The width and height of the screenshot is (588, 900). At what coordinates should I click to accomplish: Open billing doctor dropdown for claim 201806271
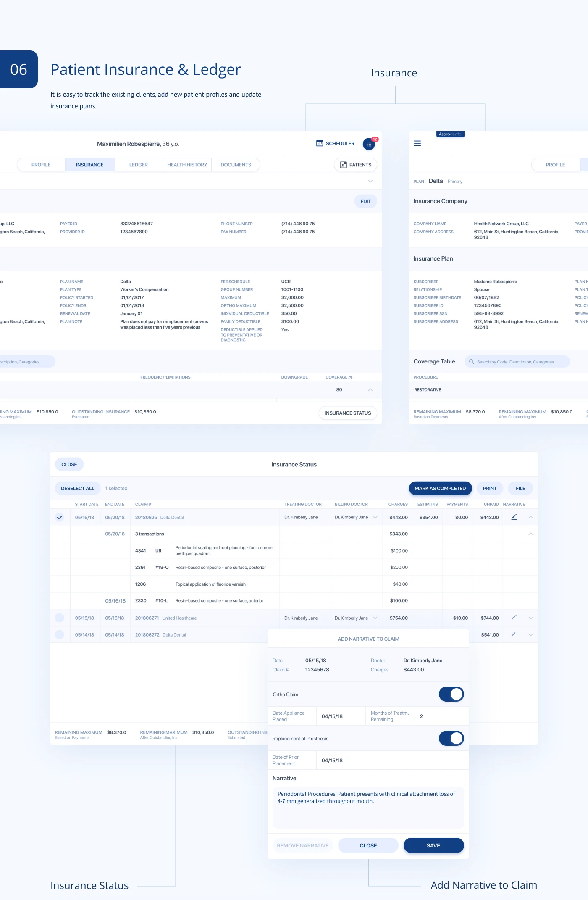(375, 618)
